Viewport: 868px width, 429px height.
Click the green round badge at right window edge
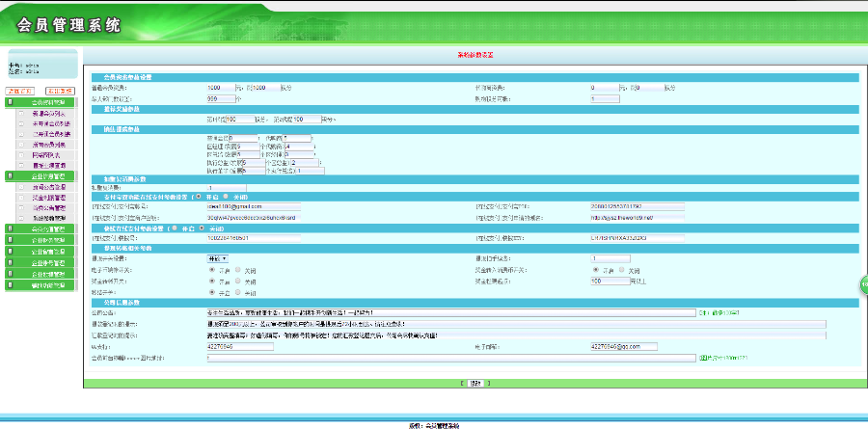[x=863, y=284]
